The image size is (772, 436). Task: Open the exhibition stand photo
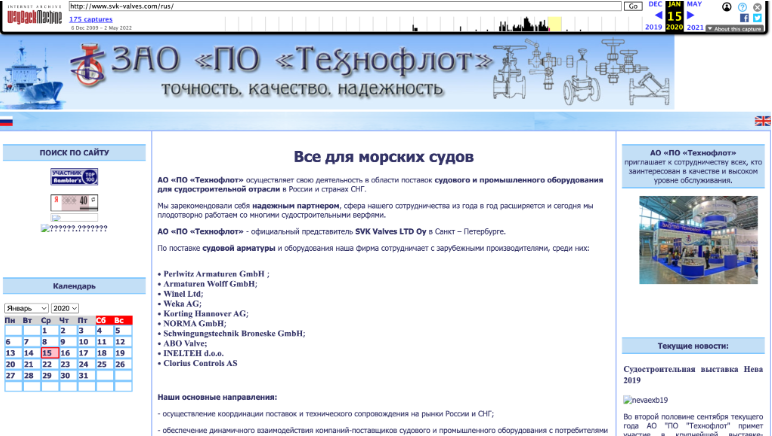click(698, 240)
